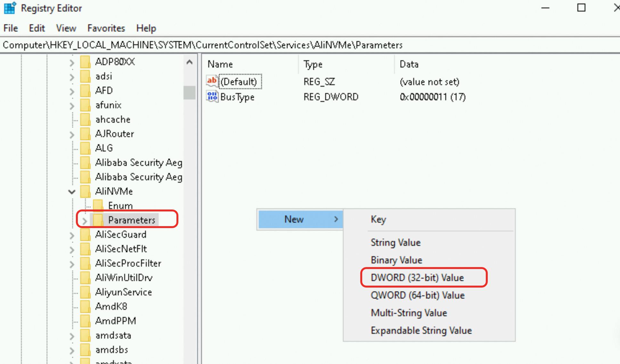Minimize the Registry Editor window

click(x=545, y=8)
